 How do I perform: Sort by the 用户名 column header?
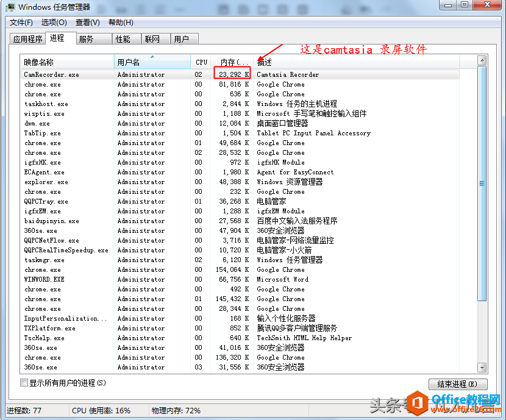pos(152,62)
